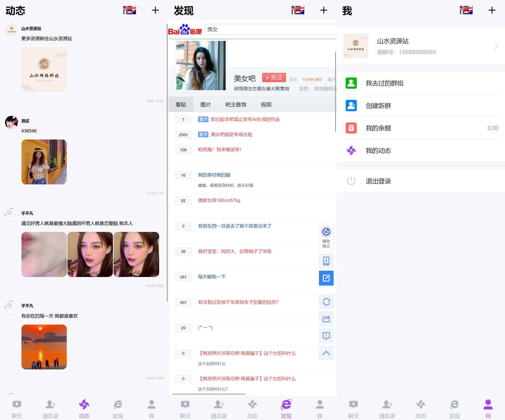Click the refresh icon in floating sidebar
Image resolution: width=505 pixels, height=420 pixels.
point(326,302)
